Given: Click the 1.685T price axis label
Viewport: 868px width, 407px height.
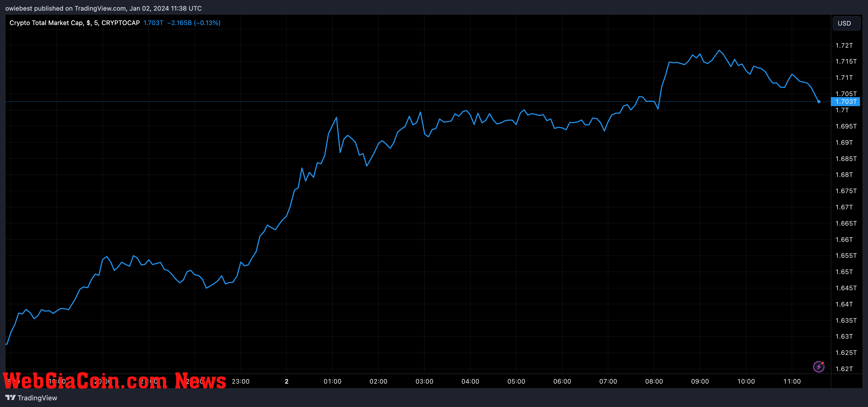Looking at the screenshot, I should [x=846, y=159].
